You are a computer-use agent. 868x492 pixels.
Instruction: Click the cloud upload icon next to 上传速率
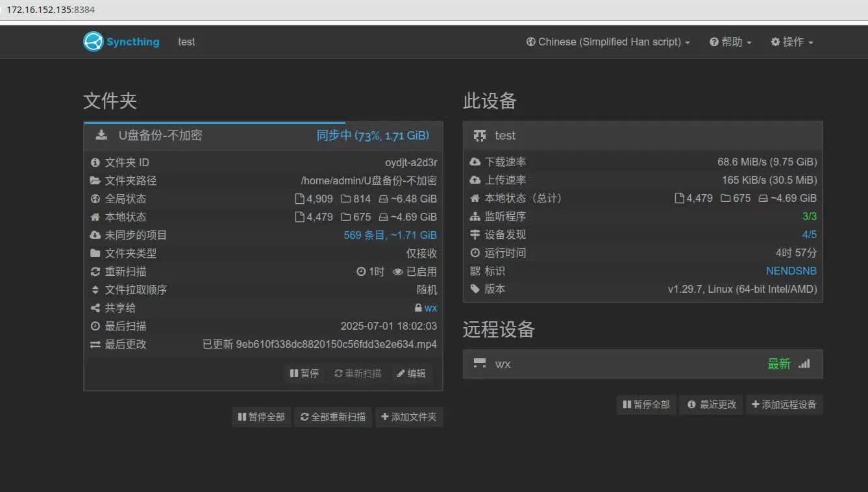[475, 180]
